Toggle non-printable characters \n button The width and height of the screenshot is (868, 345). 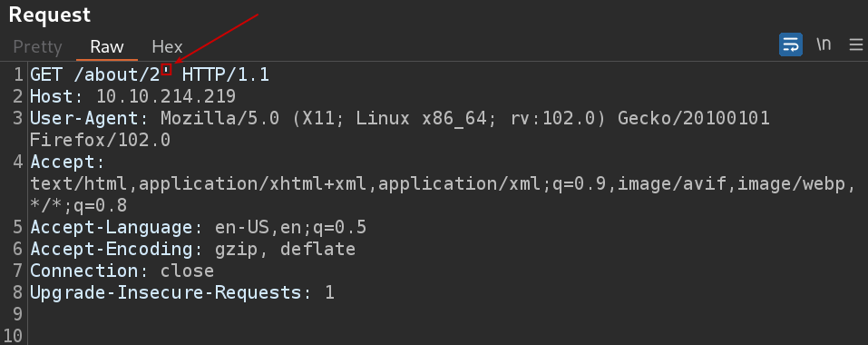[824, 44]
